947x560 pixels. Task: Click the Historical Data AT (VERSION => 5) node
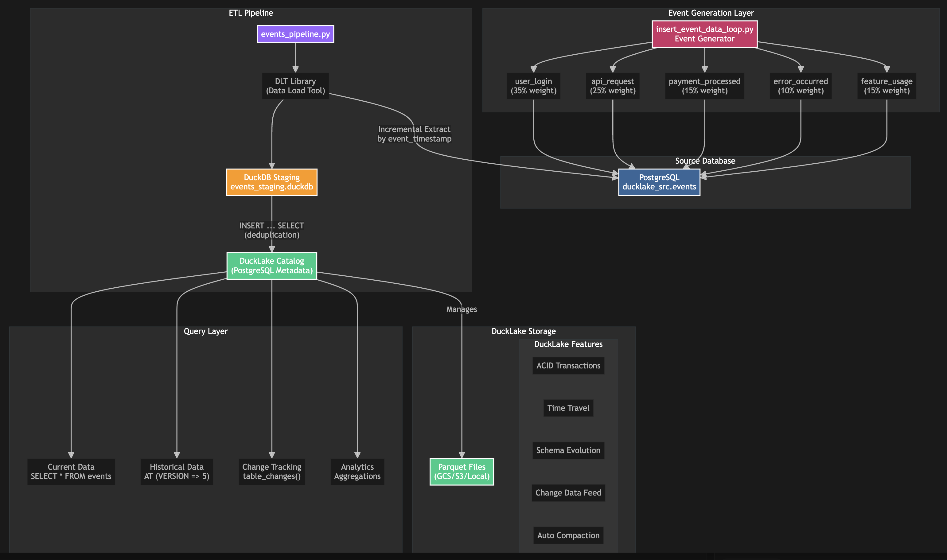pos(177,472)
